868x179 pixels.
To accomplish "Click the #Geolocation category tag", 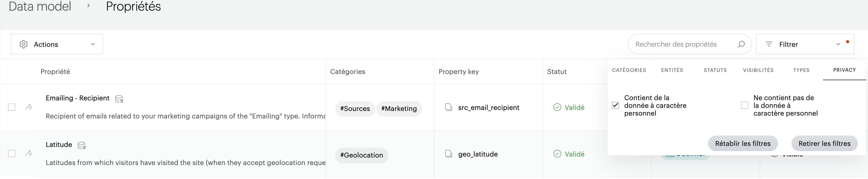I will (362, 155).
